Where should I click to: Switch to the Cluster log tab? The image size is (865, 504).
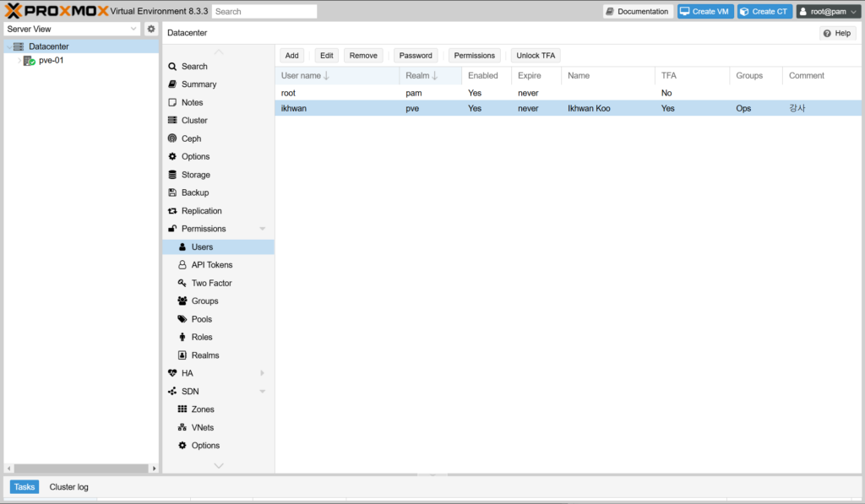(68, 487)
